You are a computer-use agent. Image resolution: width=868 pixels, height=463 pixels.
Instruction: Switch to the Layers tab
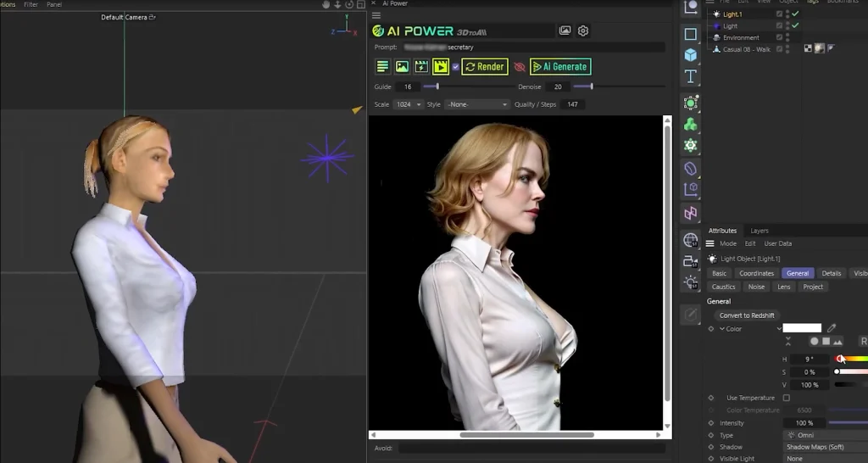click(x=759, y=231)
